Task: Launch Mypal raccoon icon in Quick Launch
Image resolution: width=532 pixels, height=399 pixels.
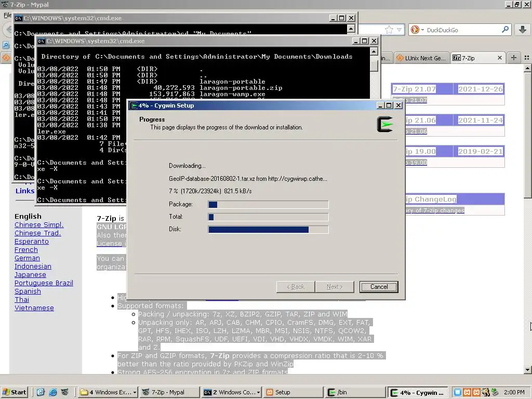Action: [x=65, y=392]
